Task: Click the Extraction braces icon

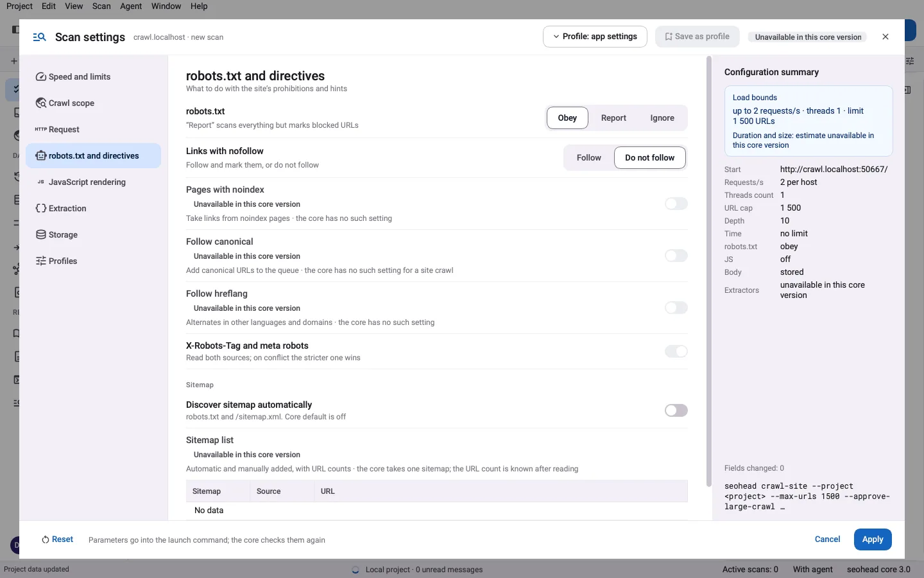Action: [x=41, y=209]
